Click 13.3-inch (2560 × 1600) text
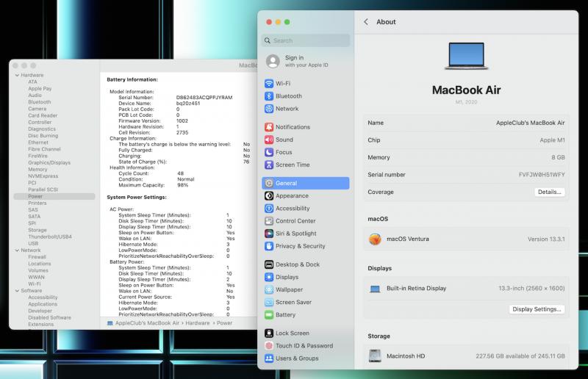588x379 pixels. click(x=531, y=288)
